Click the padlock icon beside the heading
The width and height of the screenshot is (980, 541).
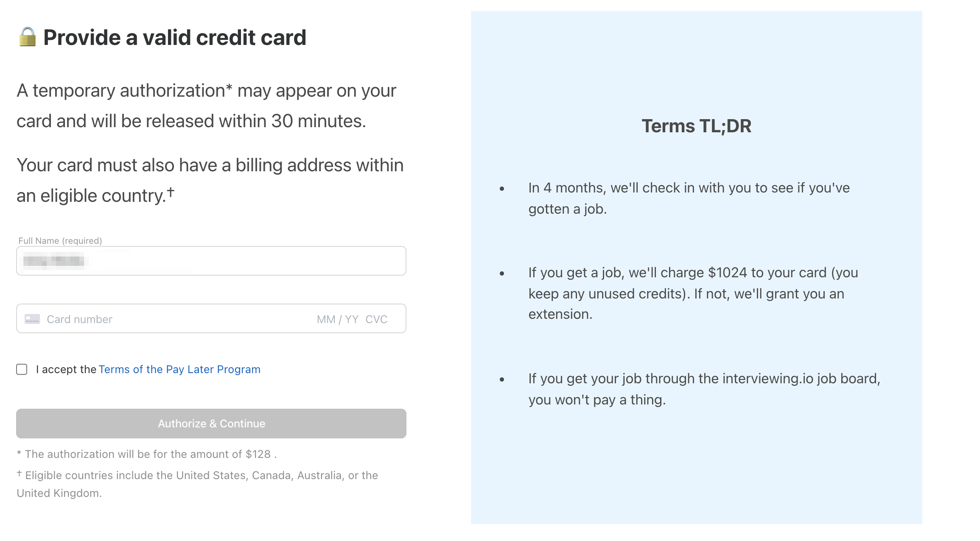pos(28,37)
